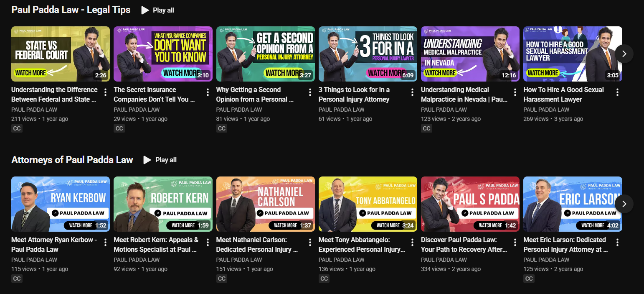Screen dimensions: 644x294
Task: Click CC badge under Second Opinion video
Action: [x=222, y=128]
